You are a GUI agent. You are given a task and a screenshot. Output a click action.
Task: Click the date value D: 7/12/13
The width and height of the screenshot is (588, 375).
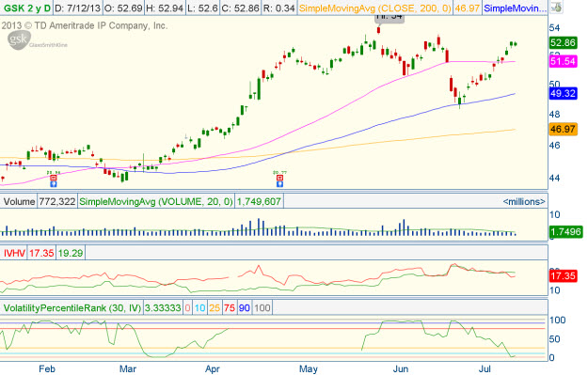point(77,8)
